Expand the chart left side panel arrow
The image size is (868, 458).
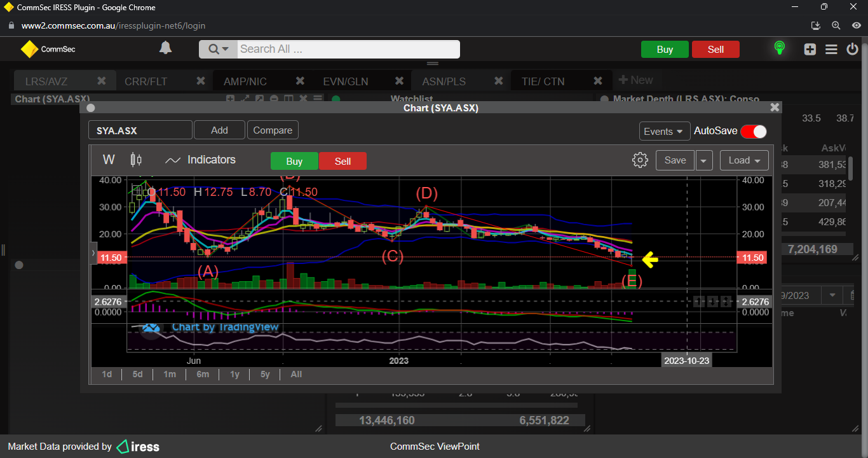click(93, 253)
